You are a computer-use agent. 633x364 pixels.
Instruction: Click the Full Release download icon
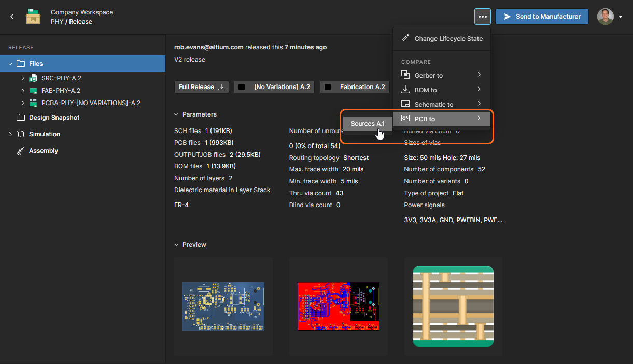click(221, 87)
